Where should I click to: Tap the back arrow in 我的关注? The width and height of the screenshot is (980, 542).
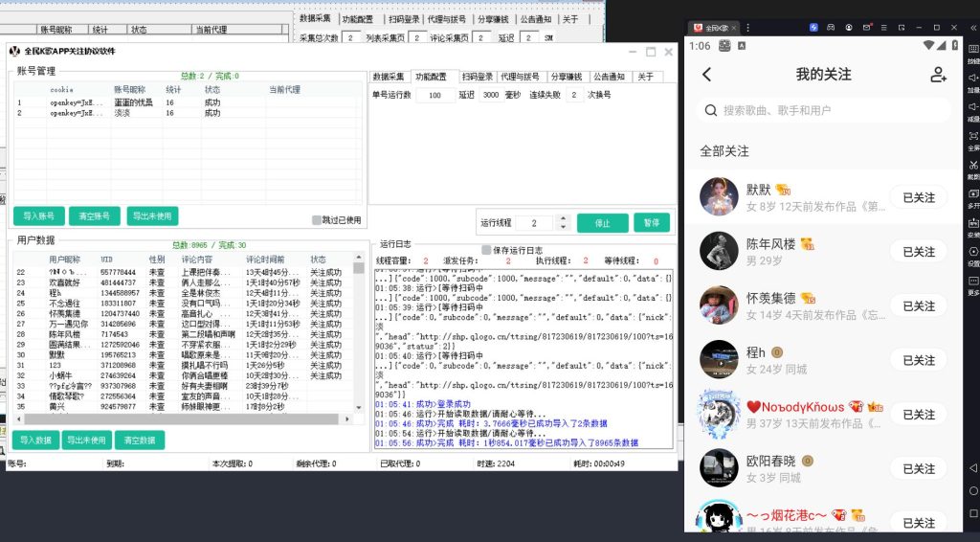click(707, 75)
